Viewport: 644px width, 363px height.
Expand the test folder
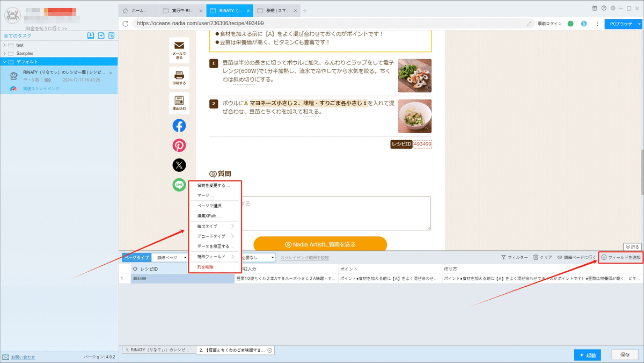4,45
